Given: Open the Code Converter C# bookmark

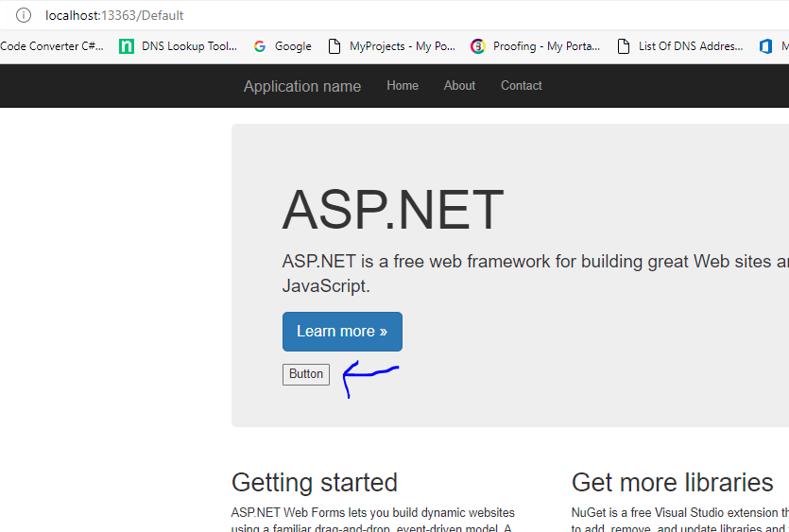Looking at the screenshot, I should coord(52,46).
